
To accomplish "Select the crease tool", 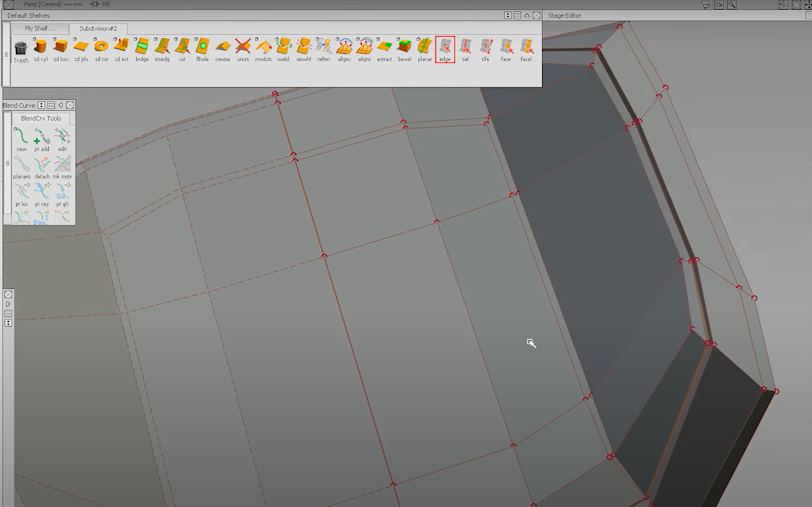I will pos(223,49).
